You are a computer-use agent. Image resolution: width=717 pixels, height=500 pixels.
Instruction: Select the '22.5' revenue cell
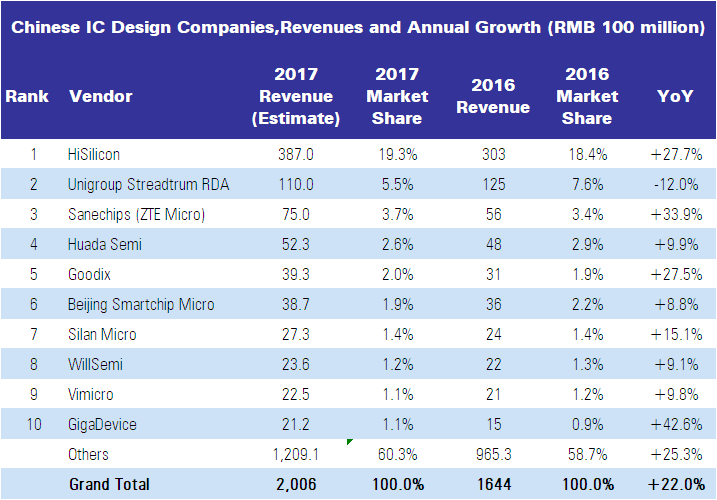(x=296, y=394)
